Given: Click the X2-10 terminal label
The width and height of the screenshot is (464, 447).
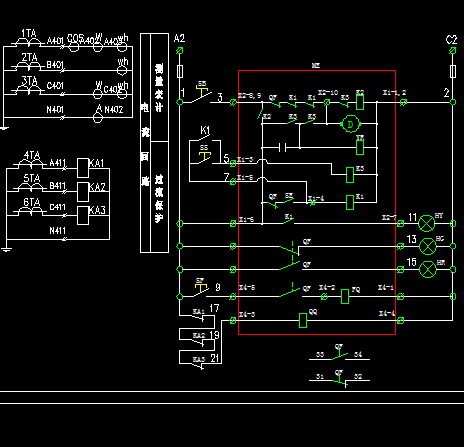Looking at the screenshot, I should 328,92.
